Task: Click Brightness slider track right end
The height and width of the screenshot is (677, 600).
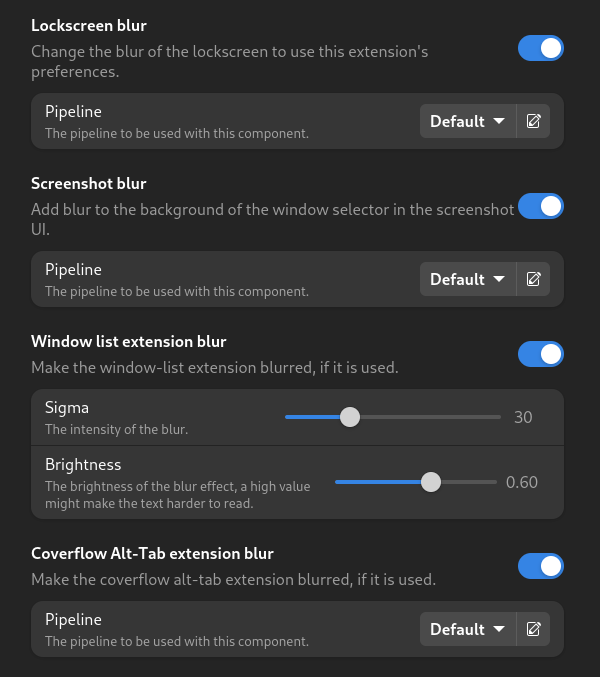Action: pos(494,482)
